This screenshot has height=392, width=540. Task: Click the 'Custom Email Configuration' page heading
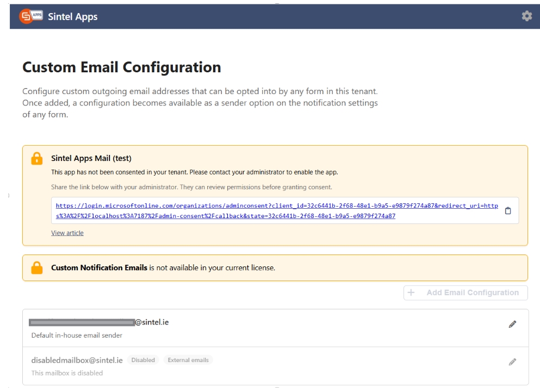click(x=122, y=67)
